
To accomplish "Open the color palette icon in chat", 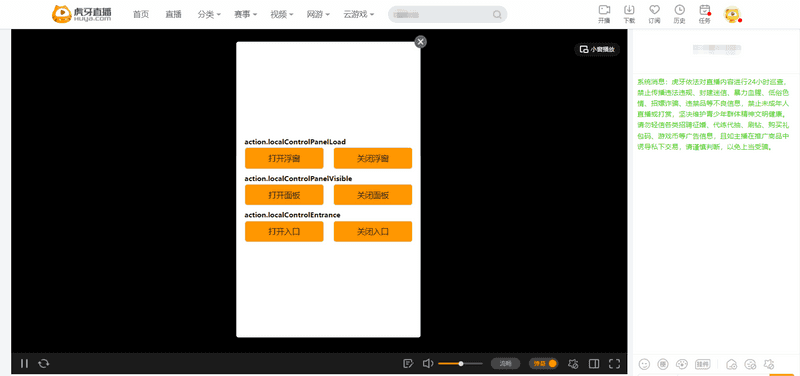I will coord(682,364).
